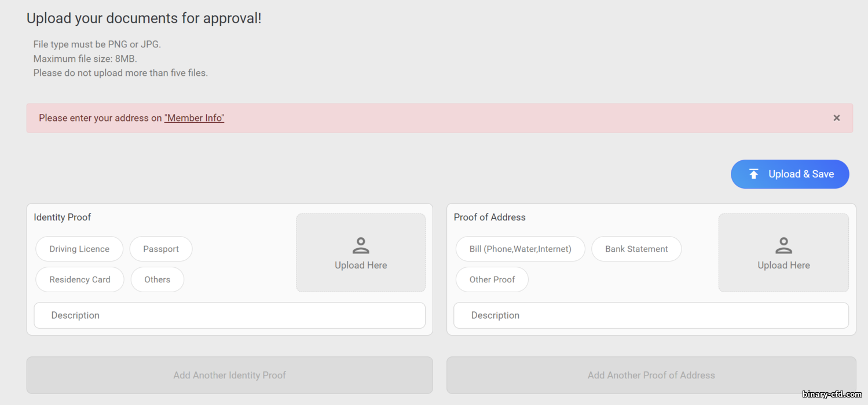Click the Identity Proof section heading

coord(63,218)
